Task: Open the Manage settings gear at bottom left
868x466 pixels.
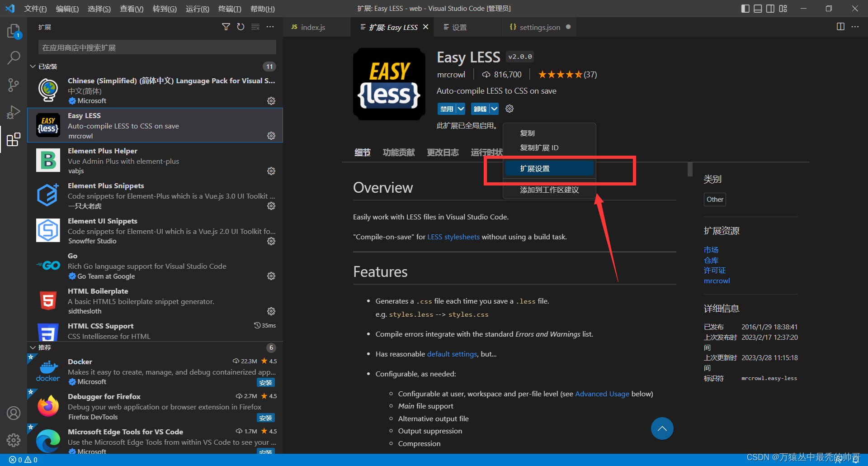Action: 14,440
